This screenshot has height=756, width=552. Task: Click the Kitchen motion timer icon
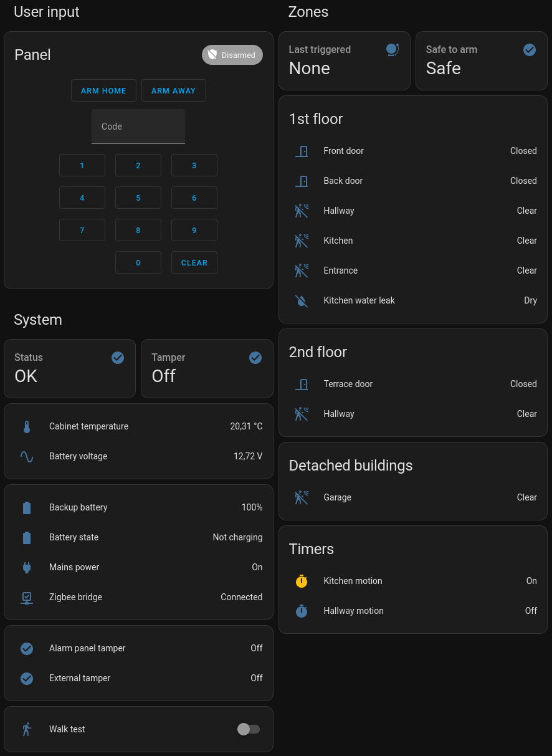pos(302,581)
